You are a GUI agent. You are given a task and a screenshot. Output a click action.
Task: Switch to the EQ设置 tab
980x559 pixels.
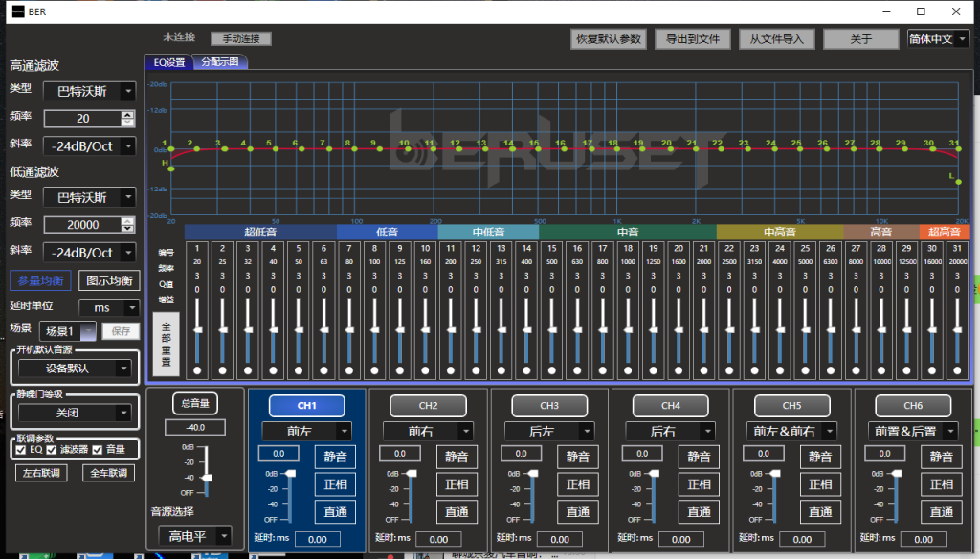(169, 62)
